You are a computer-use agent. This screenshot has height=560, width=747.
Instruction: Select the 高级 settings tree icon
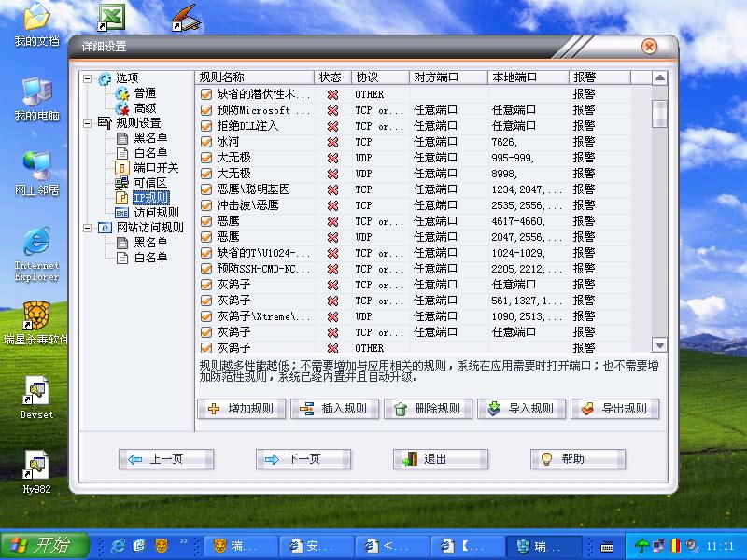pos(121,108)
